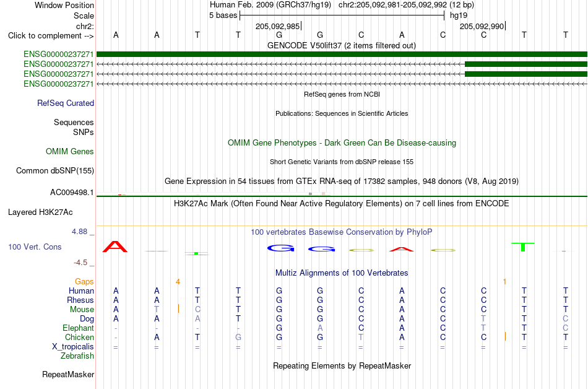Screen dimensions: 588x389
Task: Click the 100 Vert. Cons track label
Action: tap(35, 247)
